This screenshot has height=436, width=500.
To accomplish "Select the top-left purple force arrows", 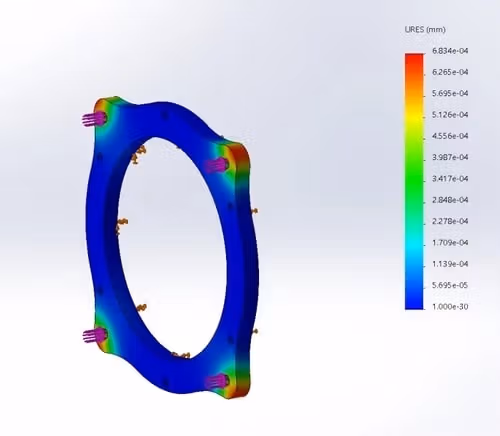I will 94,119.
